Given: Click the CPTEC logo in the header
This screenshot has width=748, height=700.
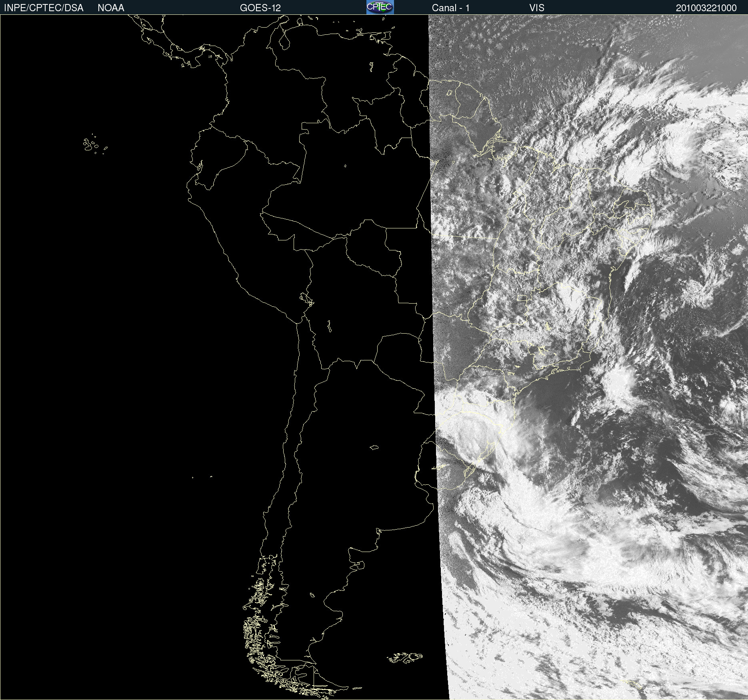Looking at the screenshot, I should [x=380, y=7].
